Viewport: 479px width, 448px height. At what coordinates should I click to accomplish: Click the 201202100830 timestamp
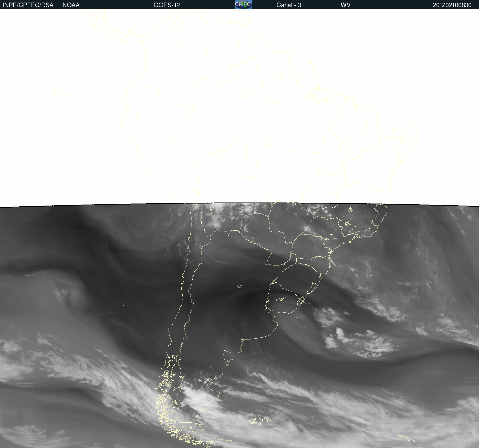point(452,5)
